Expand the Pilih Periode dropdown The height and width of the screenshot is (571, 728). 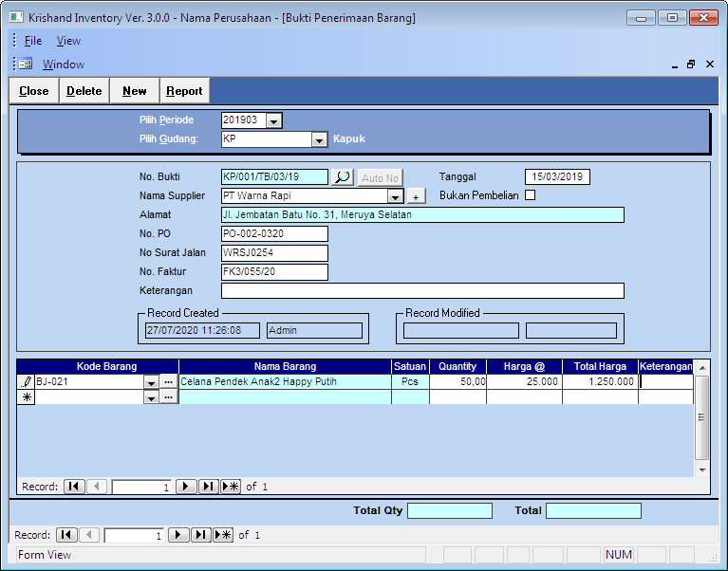pos(273,121)
